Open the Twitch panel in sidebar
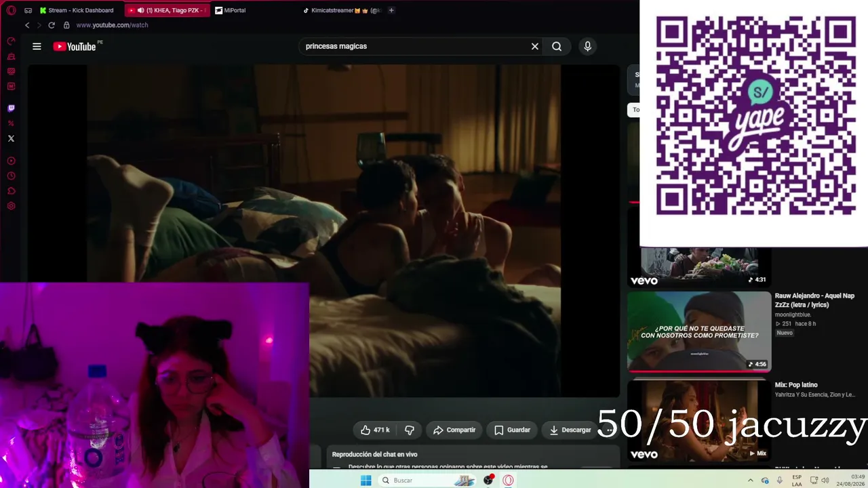 pyautogui.click(x=11, y=108)
